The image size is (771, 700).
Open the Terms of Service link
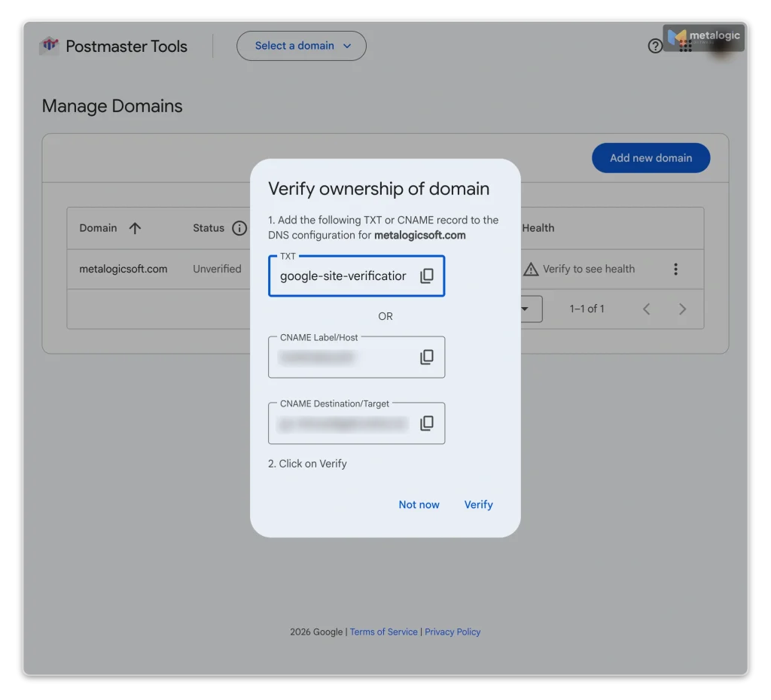[x=383, y=632]
